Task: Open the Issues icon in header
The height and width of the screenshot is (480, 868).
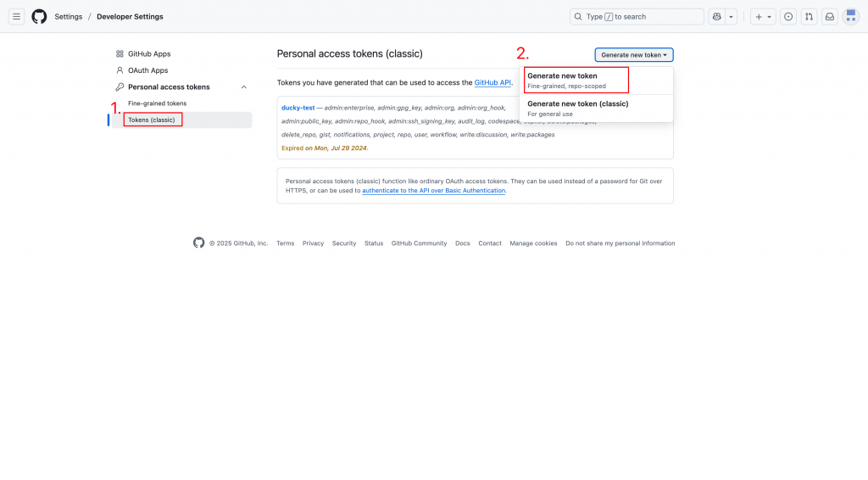Action: click(x=788, y=17)
